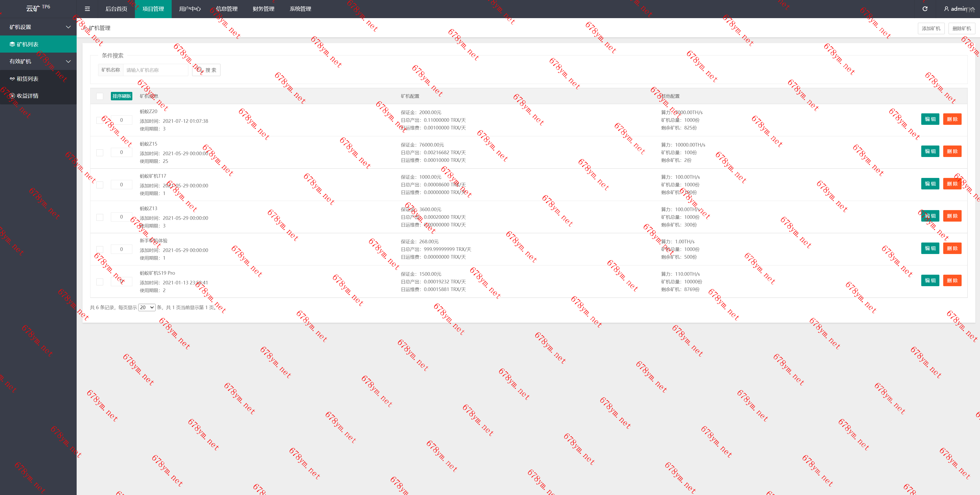This screenshot has width=980, height=495.
Task: Collapse the 有效矿机 sidebar section
Action: click(68, 61)
